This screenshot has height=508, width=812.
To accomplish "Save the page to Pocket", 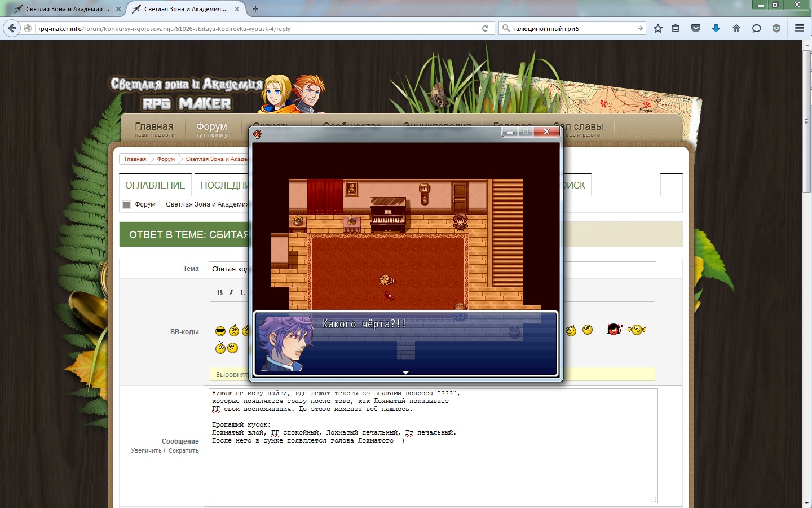I will click(x=696, y=28).
